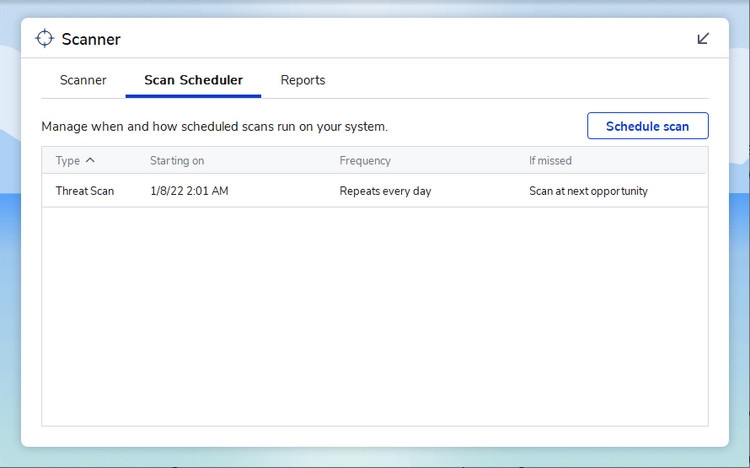This screenshot has height=468, width=750.
Task: Click the 1/8/22 2:01 AM start date
Action: [189, 191]
